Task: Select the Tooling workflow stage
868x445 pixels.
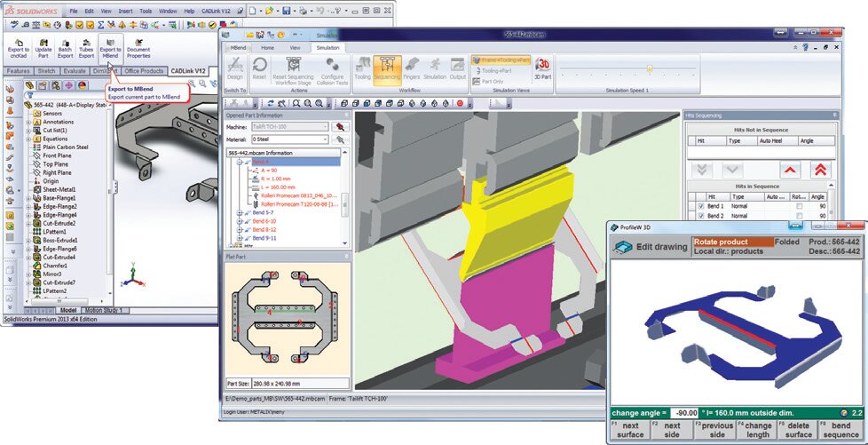Action: pos(362,68)
